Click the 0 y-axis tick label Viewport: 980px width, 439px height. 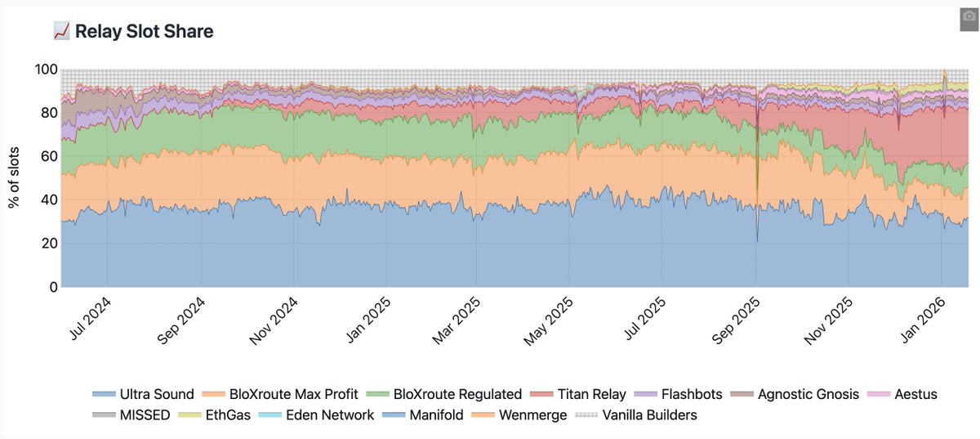click(x=54, y=287)
